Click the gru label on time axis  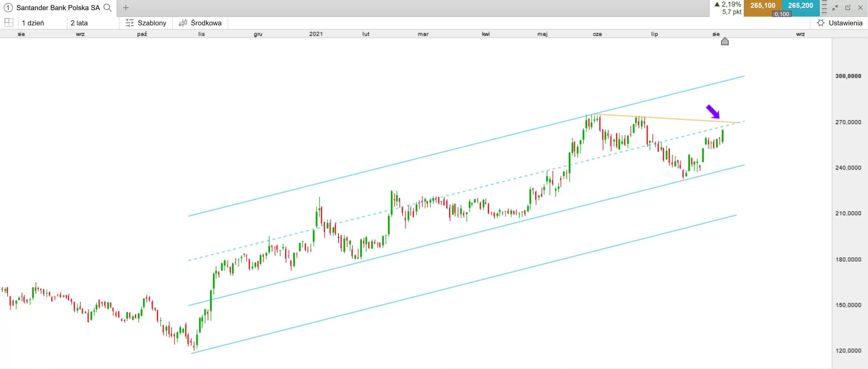tap(258, 34)
